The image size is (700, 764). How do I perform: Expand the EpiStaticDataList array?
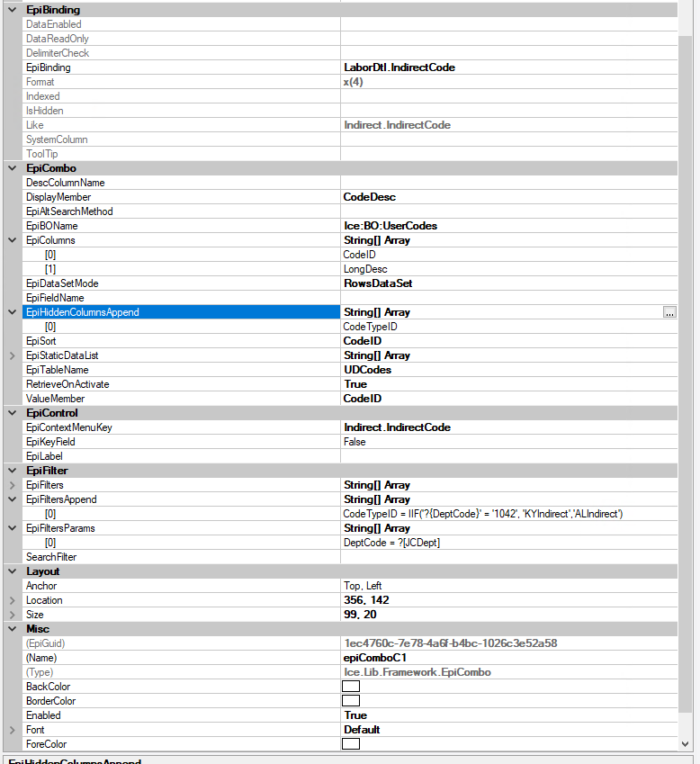[12, 355]
